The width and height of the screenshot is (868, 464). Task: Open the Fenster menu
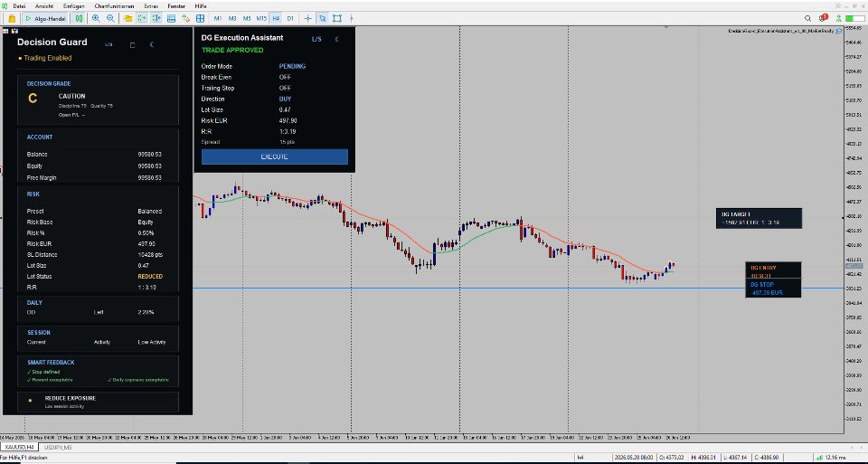[x=176, y=6]
